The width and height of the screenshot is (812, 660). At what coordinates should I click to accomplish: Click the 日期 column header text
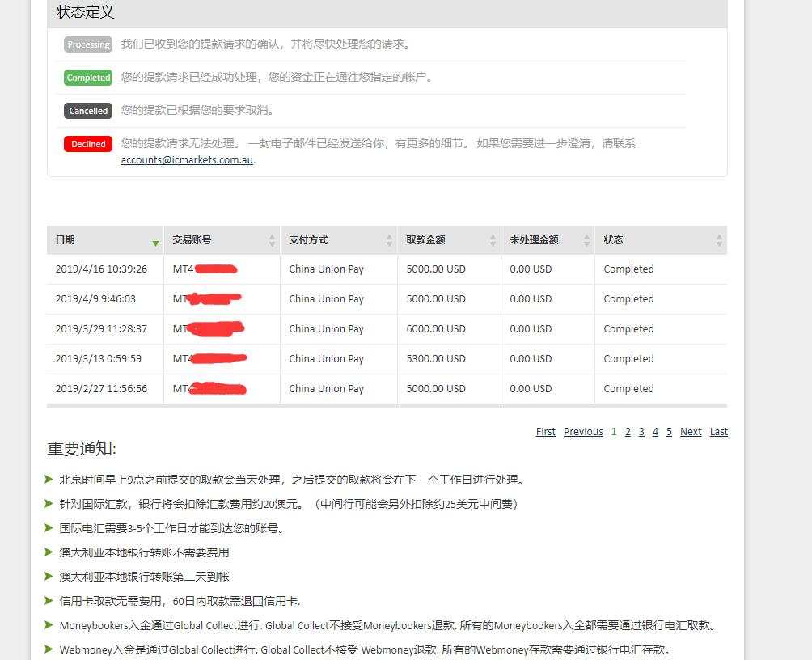click(x=66, y=240)
